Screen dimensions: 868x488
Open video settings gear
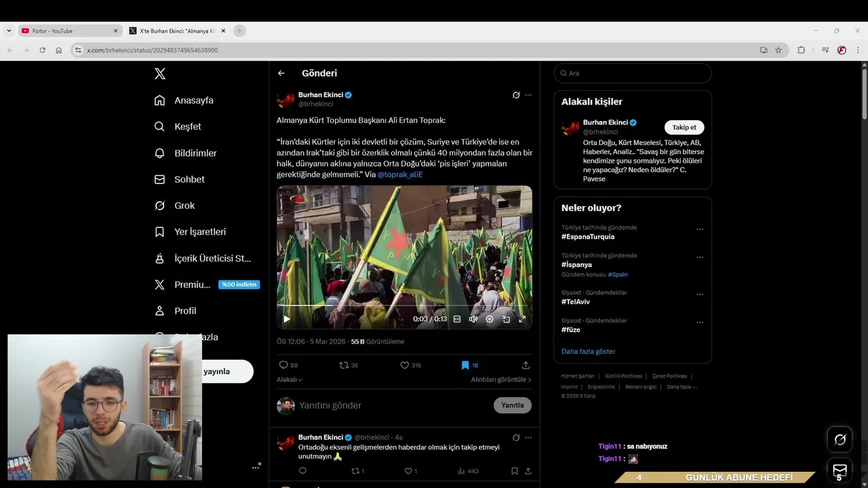(x=490, y=319)
